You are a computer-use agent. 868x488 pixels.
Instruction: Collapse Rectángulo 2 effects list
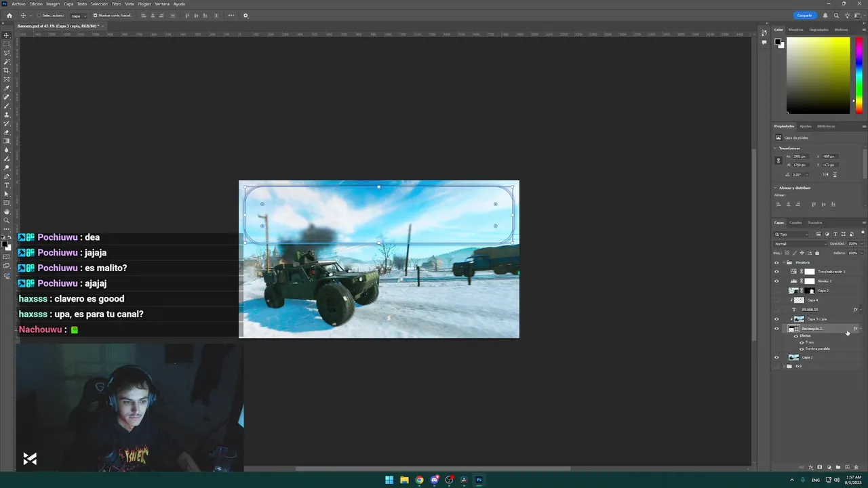click(861, 329)
